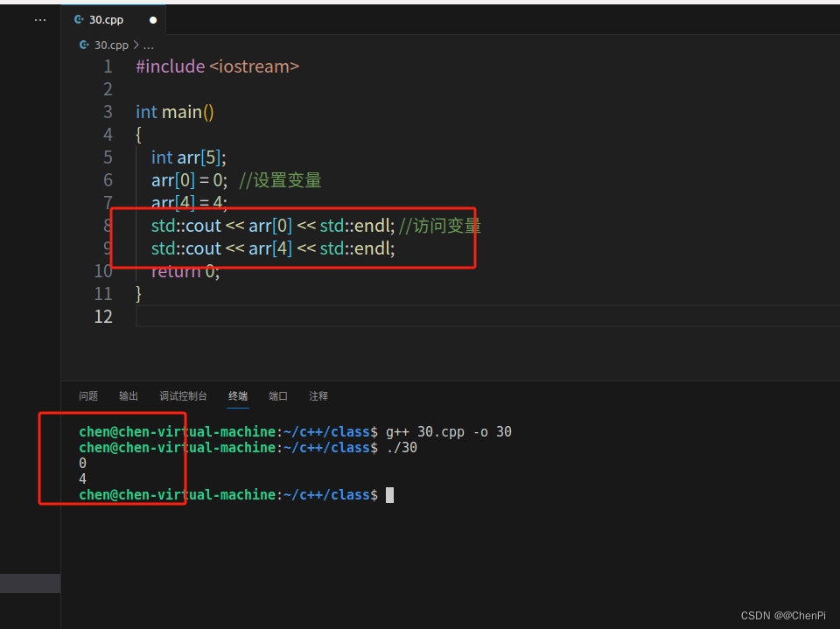Open the 端口 panel tab

click(278, 396)
